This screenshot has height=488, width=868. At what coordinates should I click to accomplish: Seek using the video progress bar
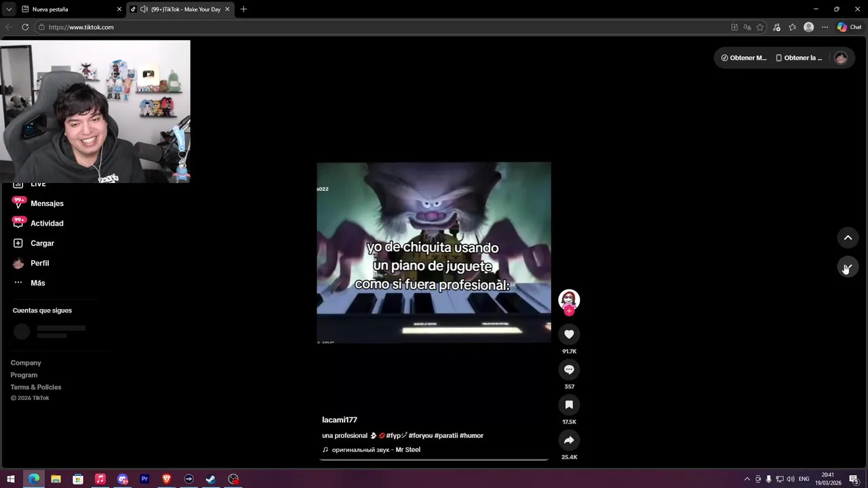coord(434,460)
